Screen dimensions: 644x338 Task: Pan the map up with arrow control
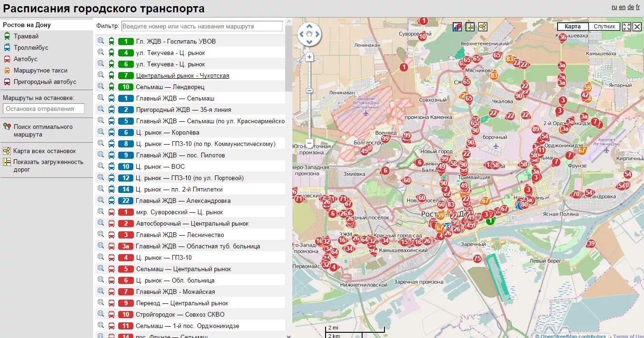pyautogui.click(x=309, y=26)
